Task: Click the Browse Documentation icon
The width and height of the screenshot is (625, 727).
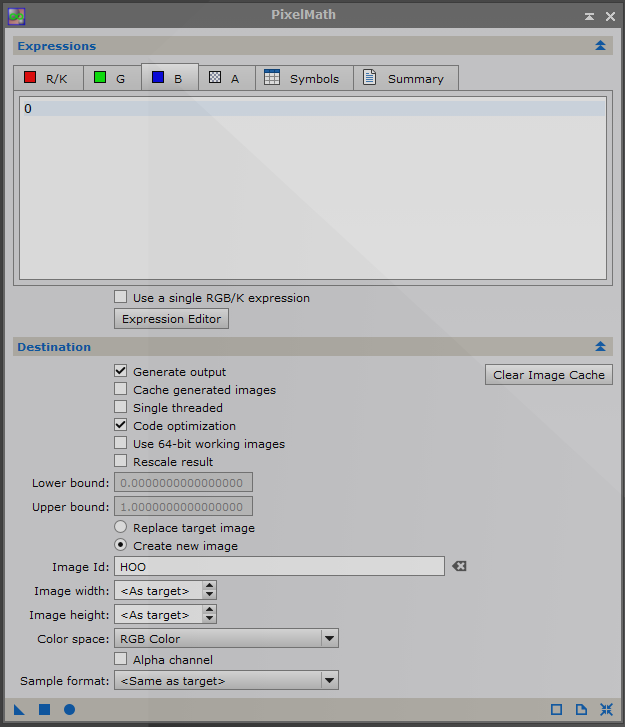Action: point(581,709)
